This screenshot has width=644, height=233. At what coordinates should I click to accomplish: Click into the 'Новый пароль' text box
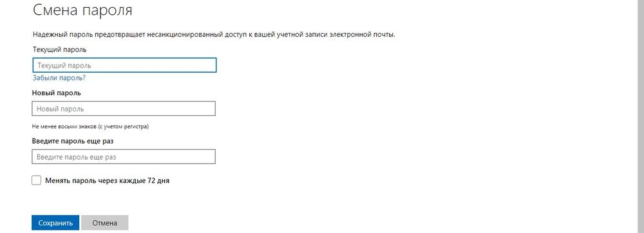[x=124, y=109]
